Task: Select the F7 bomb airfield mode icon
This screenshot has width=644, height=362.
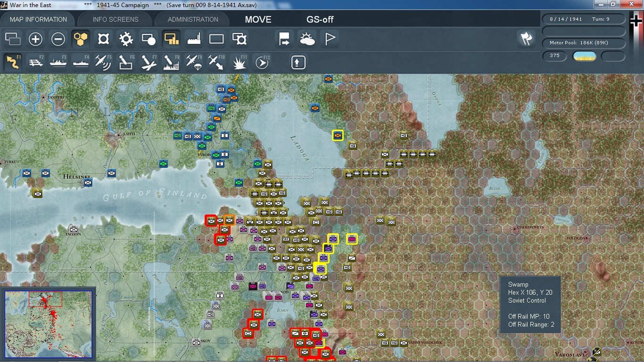Action: point(149,62)
